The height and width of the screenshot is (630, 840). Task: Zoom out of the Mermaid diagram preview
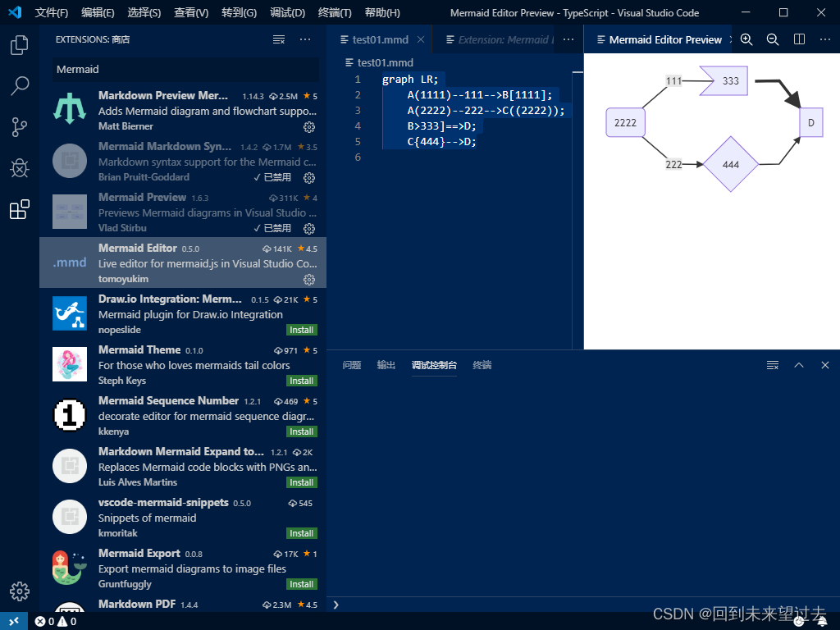[772, 39]
